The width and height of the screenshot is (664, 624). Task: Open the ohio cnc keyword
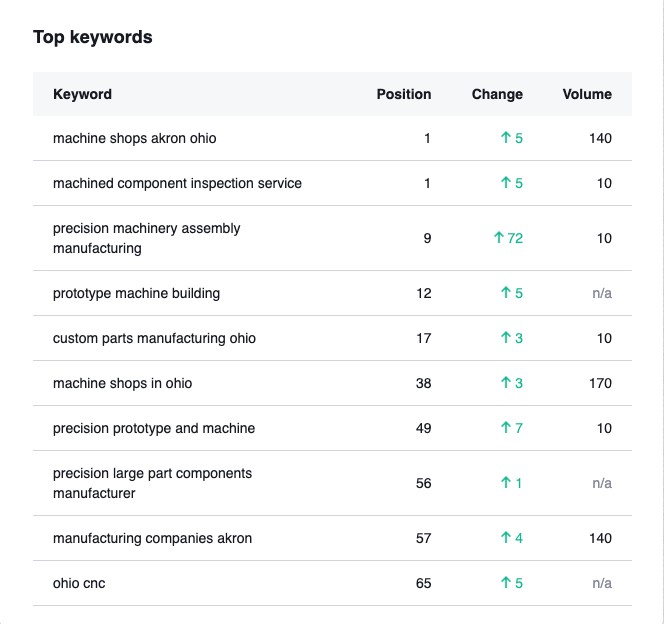tap(79, 583)
